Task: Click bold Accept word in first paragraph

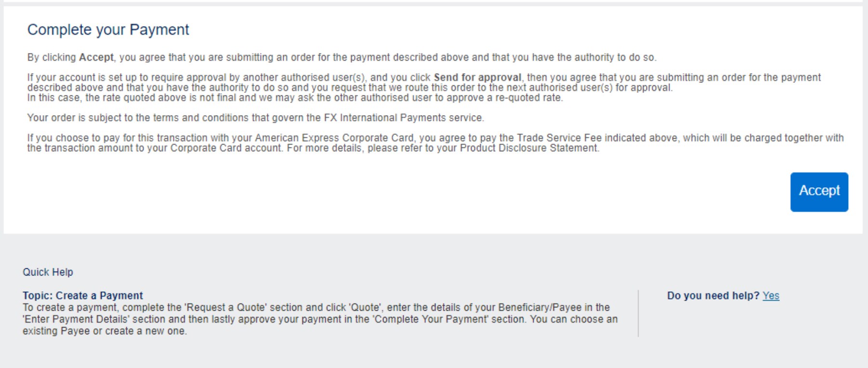Action: [x=96, y=57]
